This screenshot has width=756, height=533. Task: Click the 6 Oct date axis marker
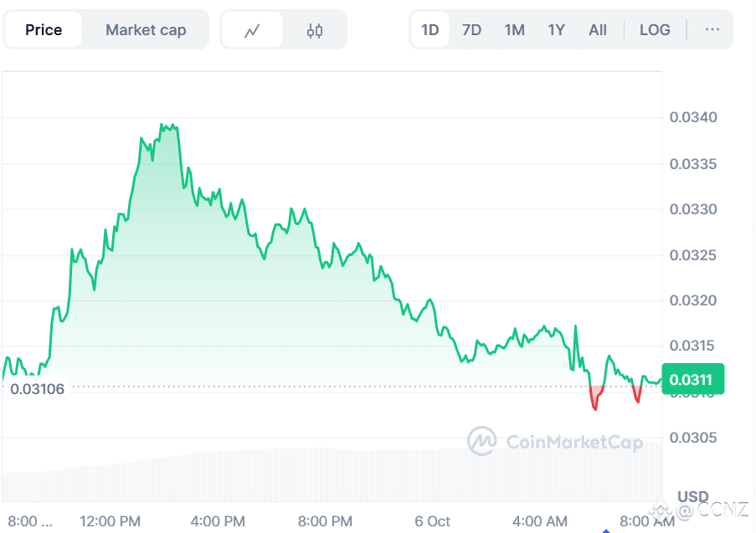[x=433, y=521]
